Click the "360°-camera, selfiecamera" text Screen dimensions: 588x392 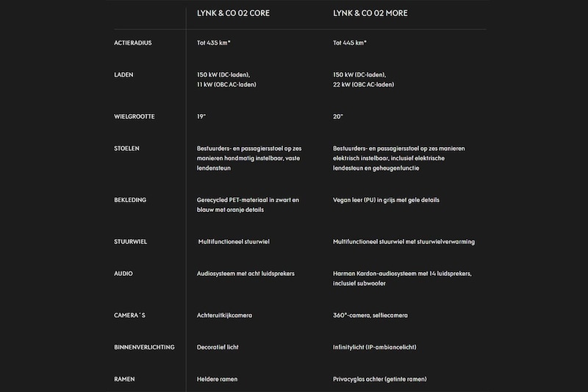(370, 316)
